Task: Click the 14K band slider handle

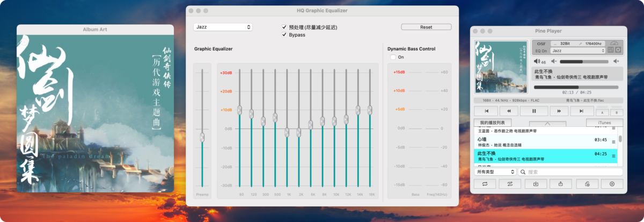Action: tap(358, 110)
